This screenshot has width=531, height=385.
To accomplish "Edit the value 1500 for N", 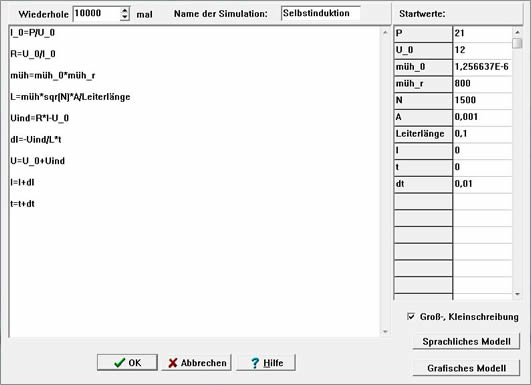I will pyautogui.click(x=483, y=101).
